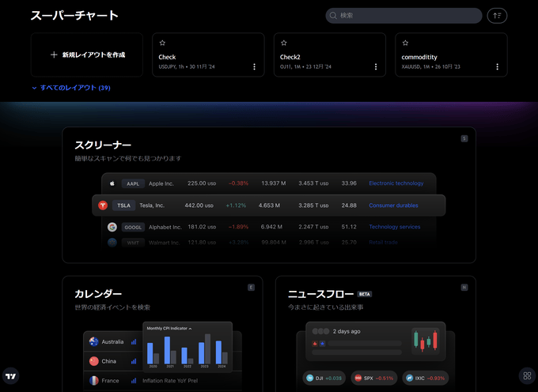538x392 pixels.
Task: Click the sort order icon beside search
Action: pyautogui.click(x=497, y=16)
